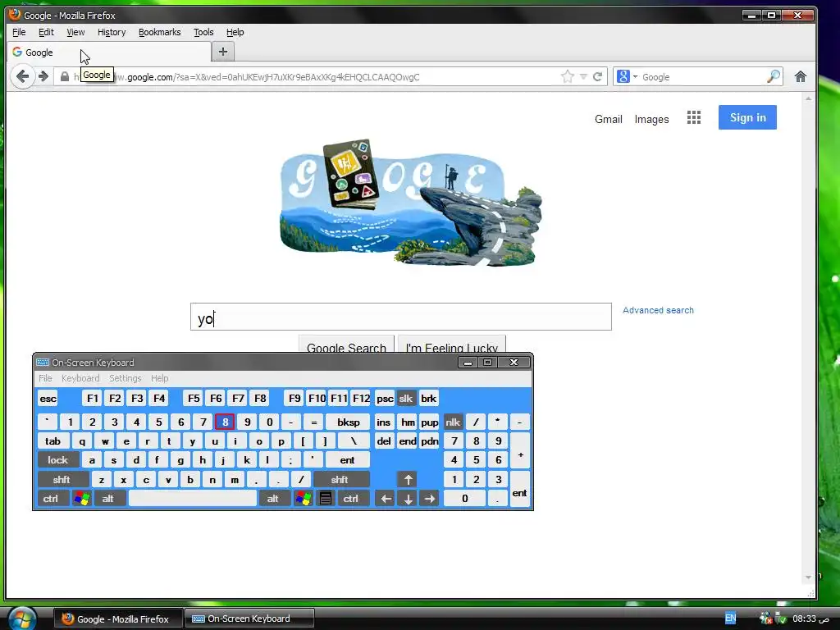
Task: Toggle the right shft key
Action: [x=340, y=479]
